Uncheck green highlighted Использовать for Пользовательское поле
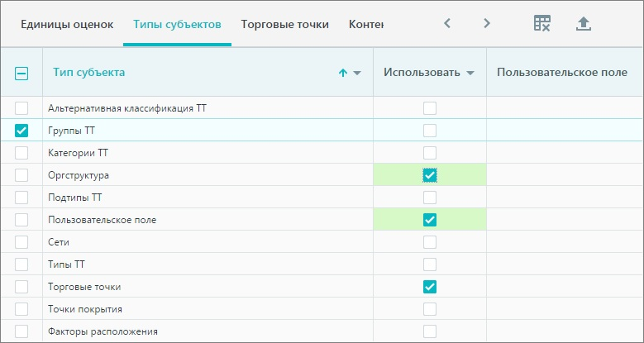This screenshot has height=343, width=644. [x=430, y=220]
